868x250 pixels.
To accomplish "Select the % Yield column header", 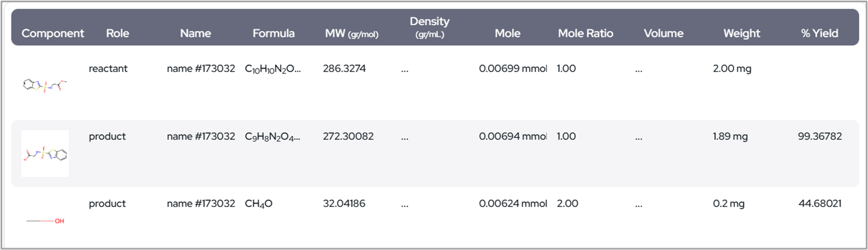I will coord(819,33).
